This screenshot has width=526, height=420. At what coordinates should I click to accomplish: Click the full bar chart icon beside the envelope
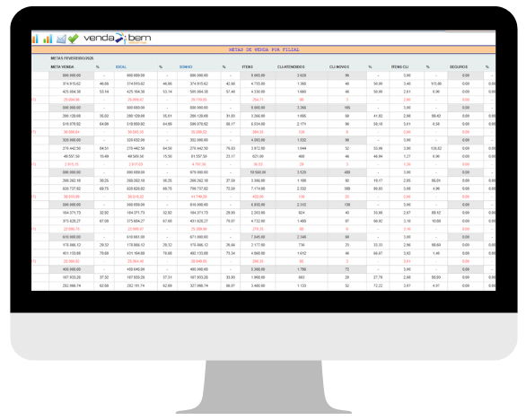click(x=48, y=39)
